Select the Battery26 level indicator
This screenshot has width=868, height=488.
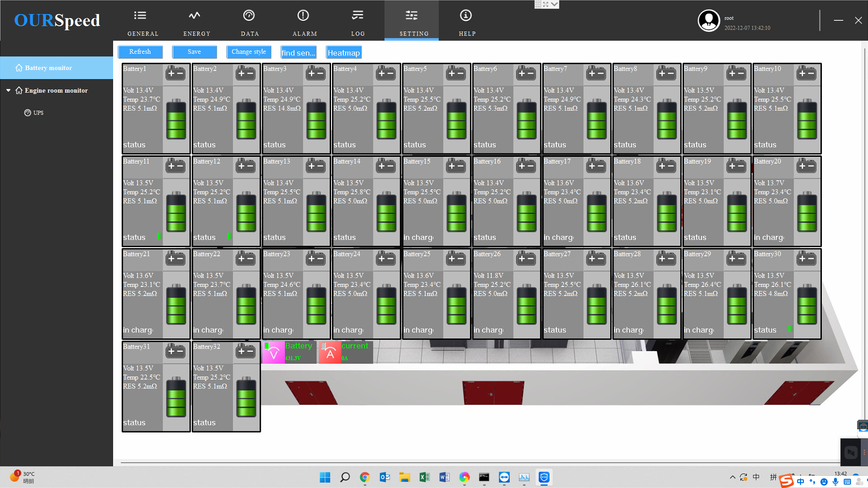(526, 304)
